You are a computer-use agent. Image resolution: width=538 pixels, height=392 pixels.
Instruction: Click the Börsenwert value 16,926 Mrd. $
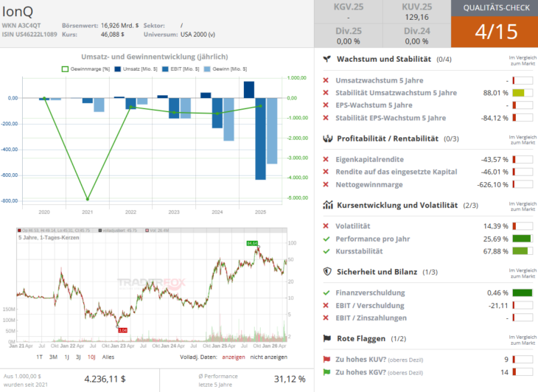tap(119, 25)
